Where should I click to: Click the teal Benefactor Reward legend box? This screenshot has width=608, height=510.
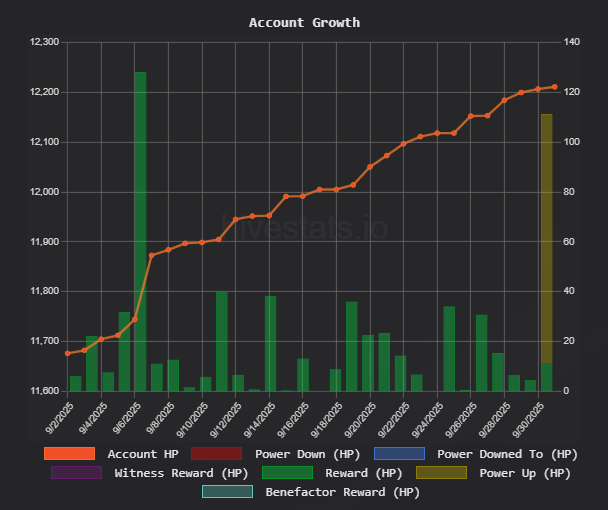(x=226, y=491)
